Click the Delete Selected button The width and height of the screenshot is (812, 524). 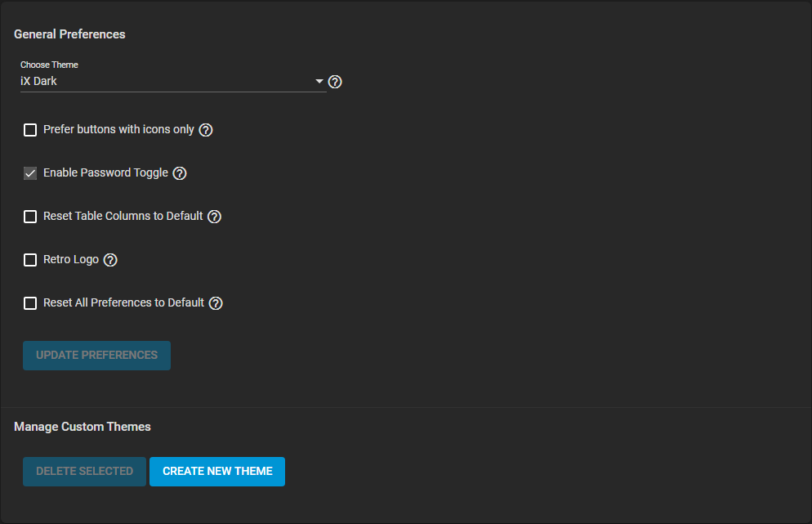(84, 472)
